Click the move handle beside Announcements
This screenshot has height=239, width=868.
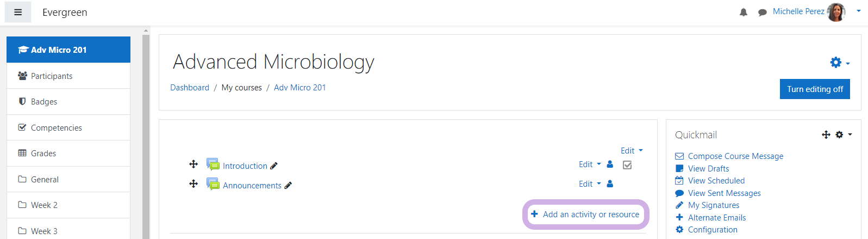click(193, 183)
